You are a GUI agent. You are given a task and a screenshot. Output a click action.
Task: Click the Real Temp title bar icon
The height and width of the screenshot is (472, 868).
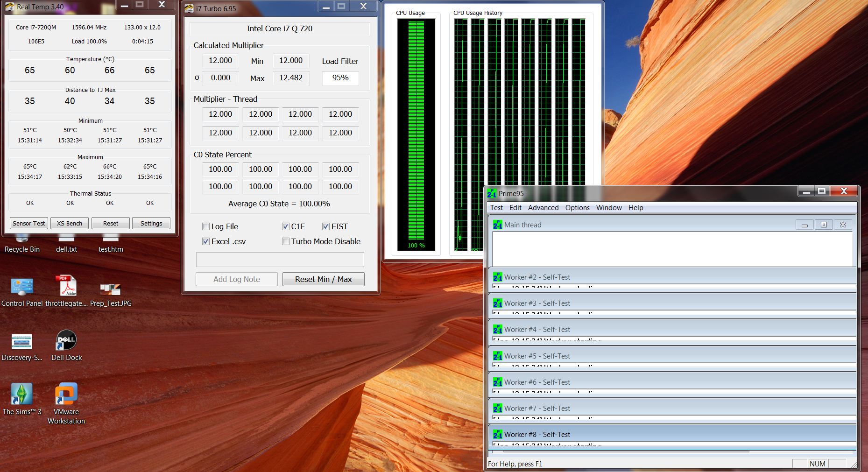click(10, 7)
